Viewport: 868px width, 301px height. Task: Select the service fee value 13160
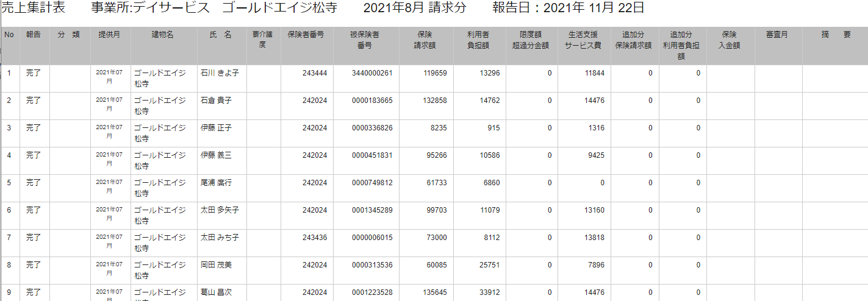pyautogui.click(x=594, y=210)
